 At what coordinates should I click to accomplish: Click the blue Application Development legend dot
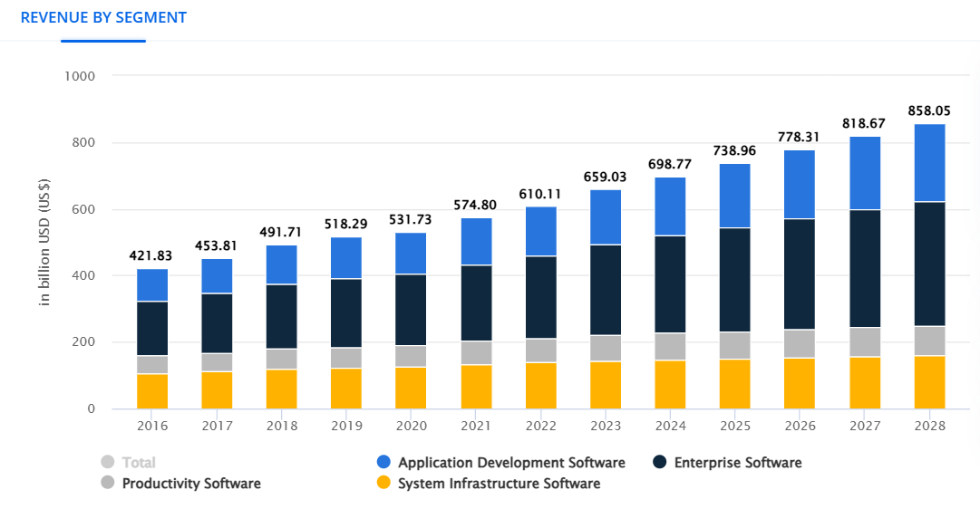[383, 463]
